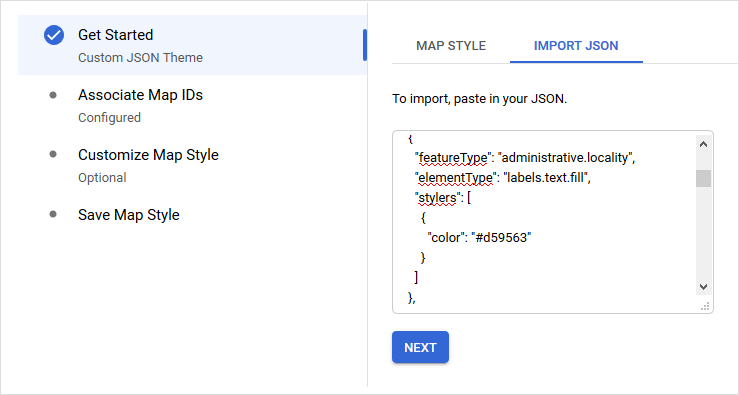739x395 pixels.
Task: Open the Get Started step
Action: [x=192, y=45]
